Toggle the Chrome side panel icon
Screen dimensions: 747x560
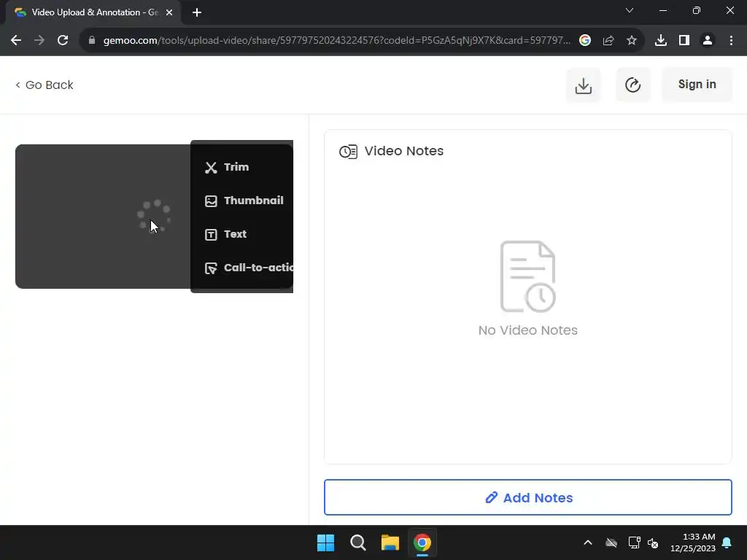(684, 41)
